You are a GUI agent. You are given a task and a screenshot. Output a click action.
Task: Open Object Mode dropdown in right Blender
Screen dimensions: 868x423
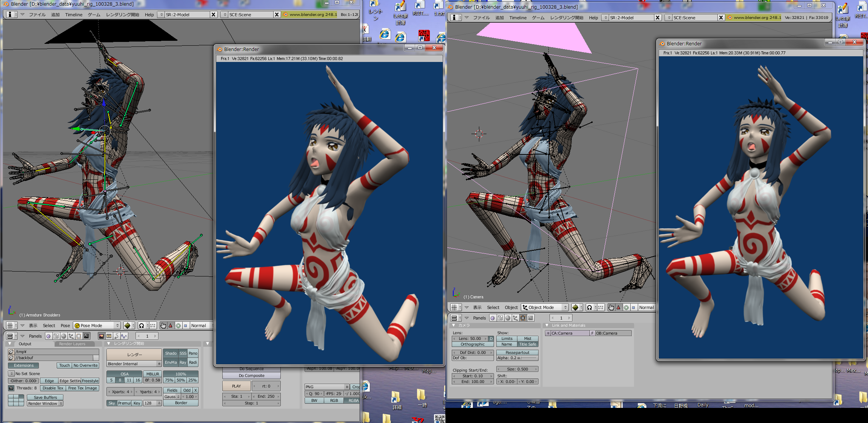[545, 307]
